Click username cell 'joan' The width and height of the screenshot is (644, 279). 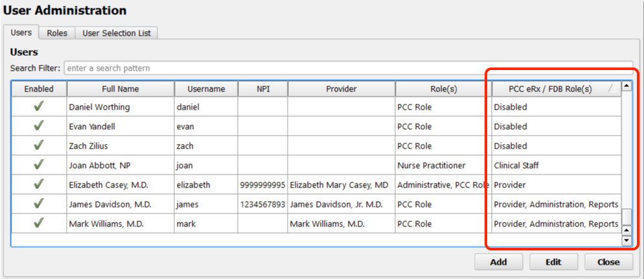[x=206, y=165]
